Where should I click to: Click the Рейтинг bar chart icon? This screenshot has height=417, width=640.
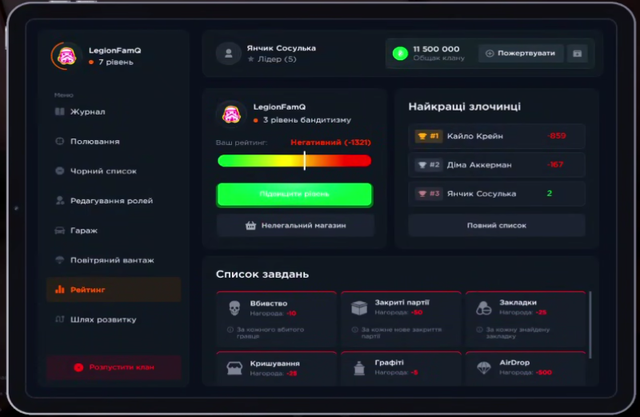pos(60,289)
